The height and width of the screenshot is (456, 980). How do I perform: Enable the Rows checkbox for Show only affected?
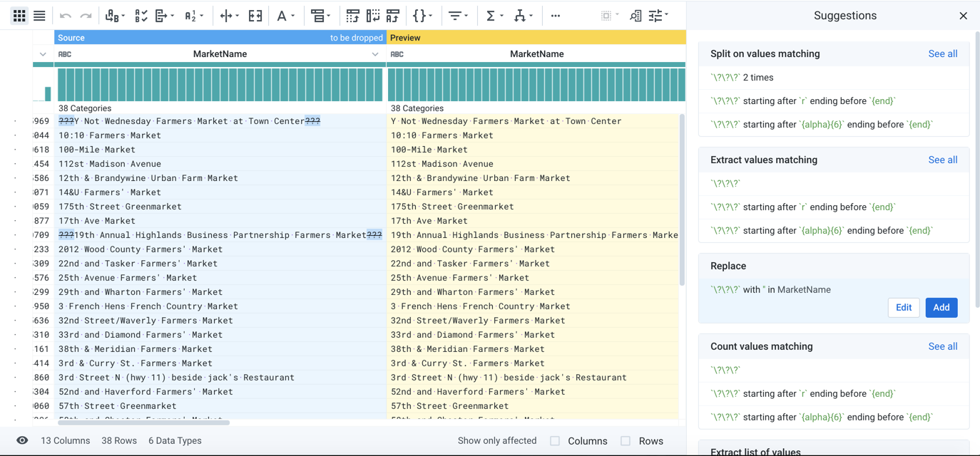point(625,440)
